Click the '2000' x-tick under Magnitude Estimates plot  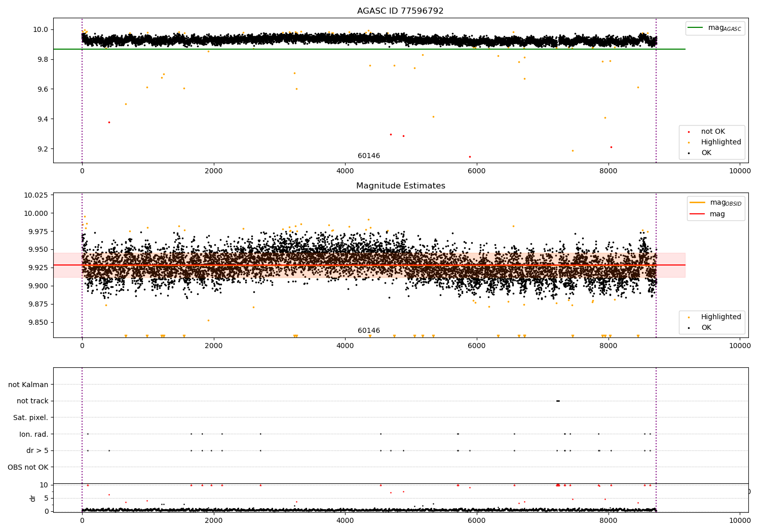[213, 346]
